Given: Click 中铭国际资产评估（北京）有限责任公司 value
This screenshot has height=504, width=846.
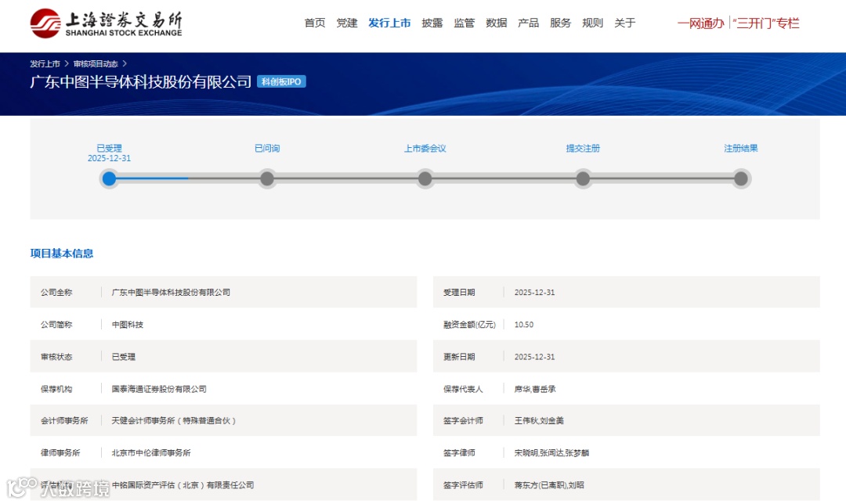Looking at the screenshot, I should [x=183, y=485].
